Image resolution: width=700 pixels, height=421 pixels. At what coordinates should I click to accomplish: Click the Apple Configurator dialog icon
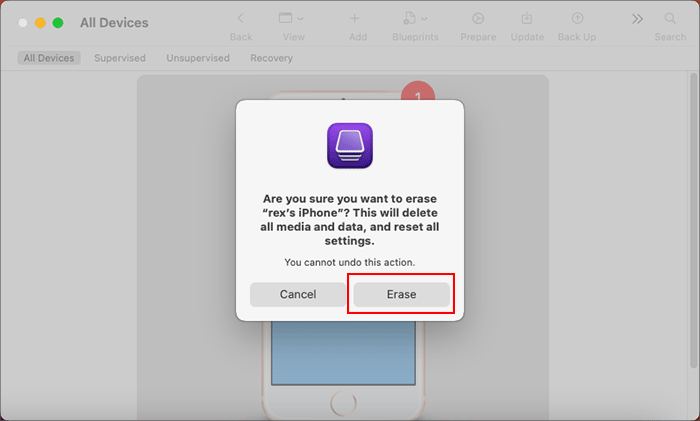350,146
